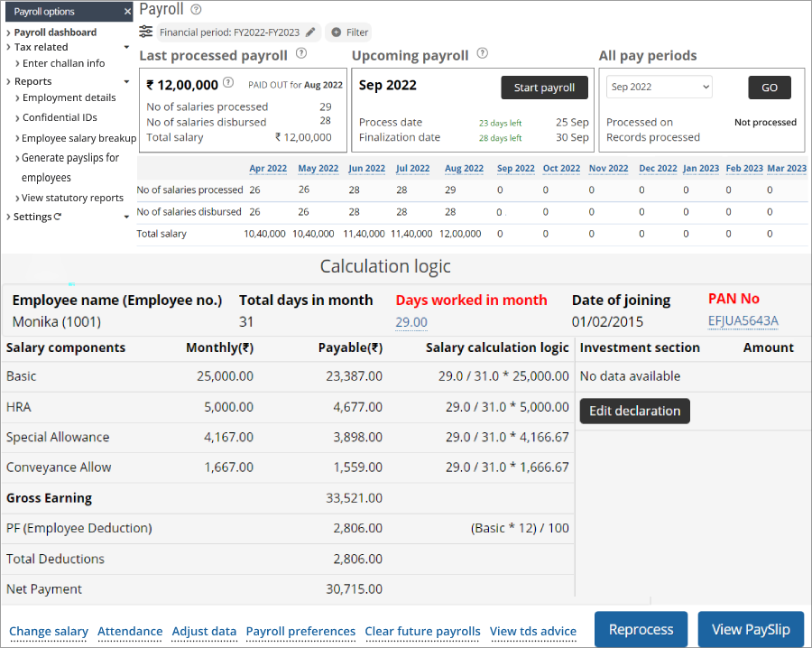This screenshot has width=812, height=648.
Task: Open Jun 2022 month link
Action: pos(366,169)
